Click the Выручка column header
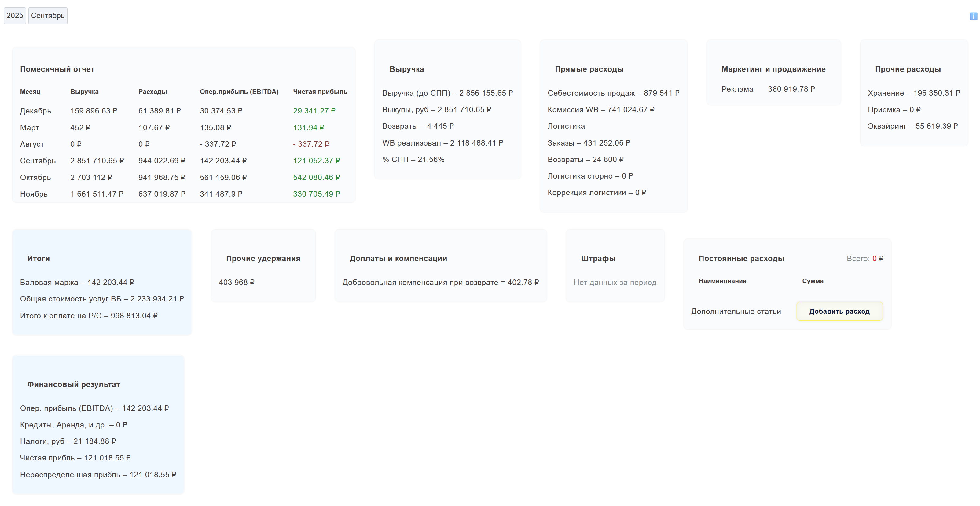Screen dimensions: 980x506 [84, 92]
